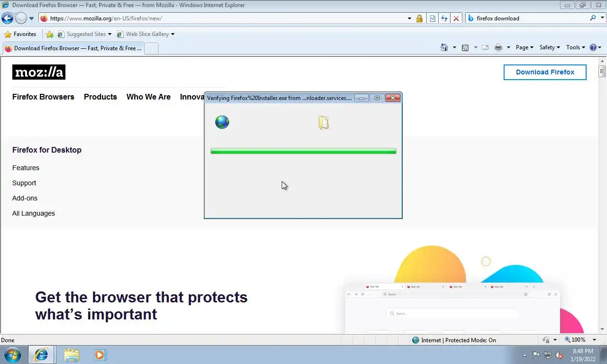
Task: Expand the Home button dropdown arrow
Action: 454,47
